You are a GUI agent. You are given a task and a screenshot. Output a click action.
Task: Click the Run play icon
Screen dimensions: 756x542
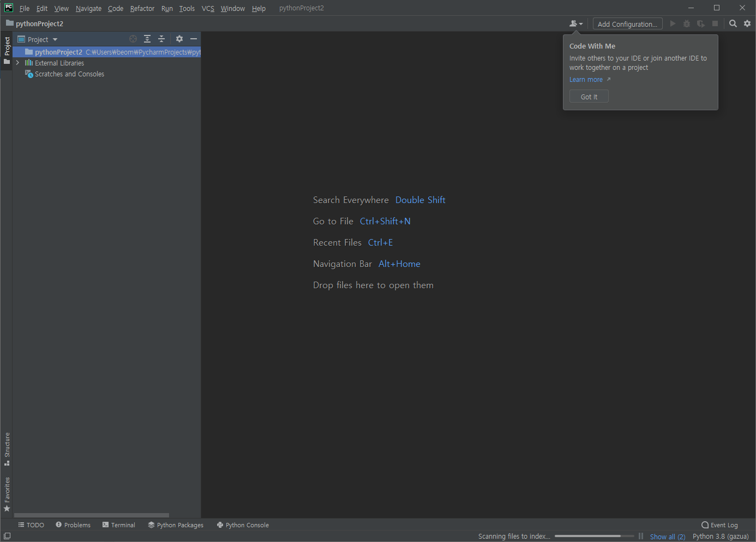click(x=673, y=23)
